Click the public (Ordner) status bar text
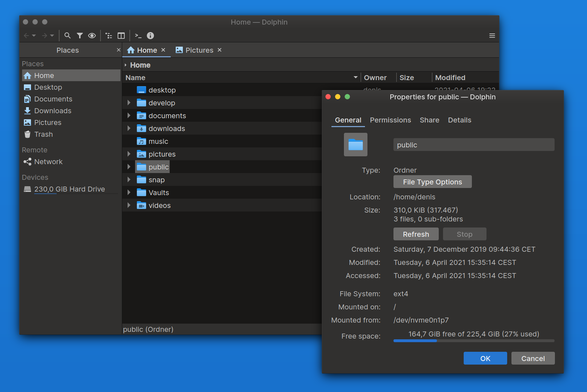 pos(148,329)
